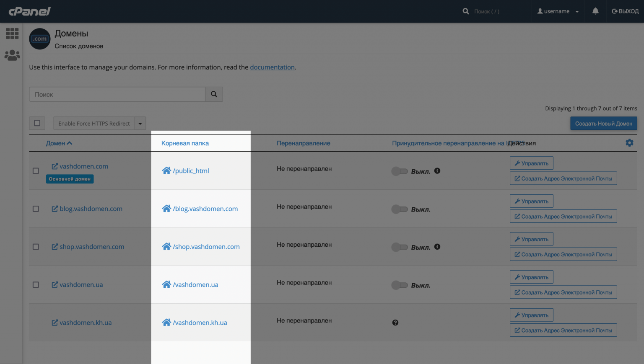Click the domain search input field
This screenshot has height=364, width=644.
tap(117, 94)
